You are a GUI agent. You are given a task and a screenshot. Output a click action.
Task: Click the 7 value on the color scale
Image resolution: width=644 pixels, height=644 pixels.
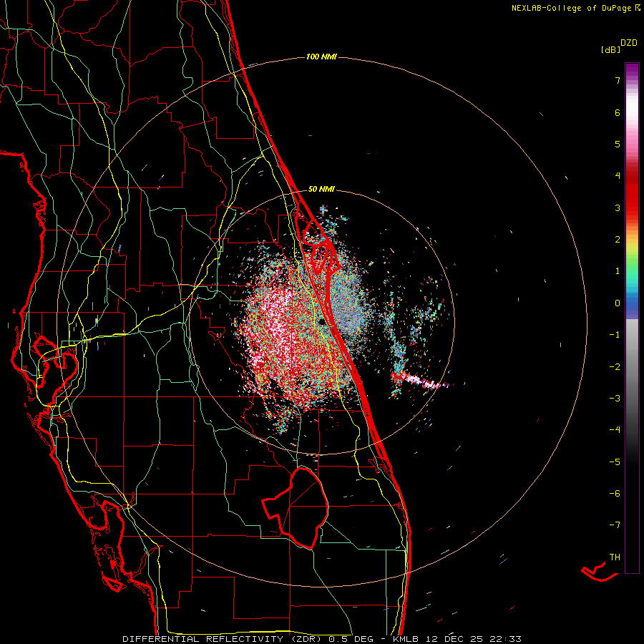point(618,80)
